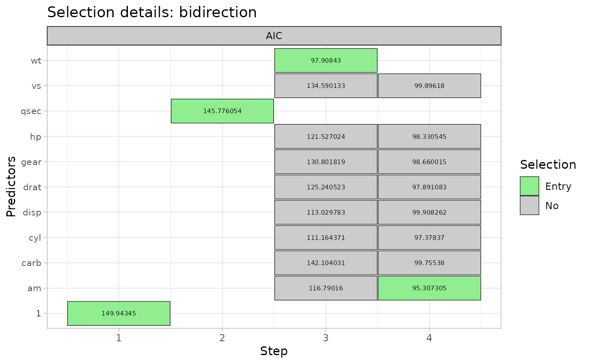Click the AIC facet strip header

point(274,36)
